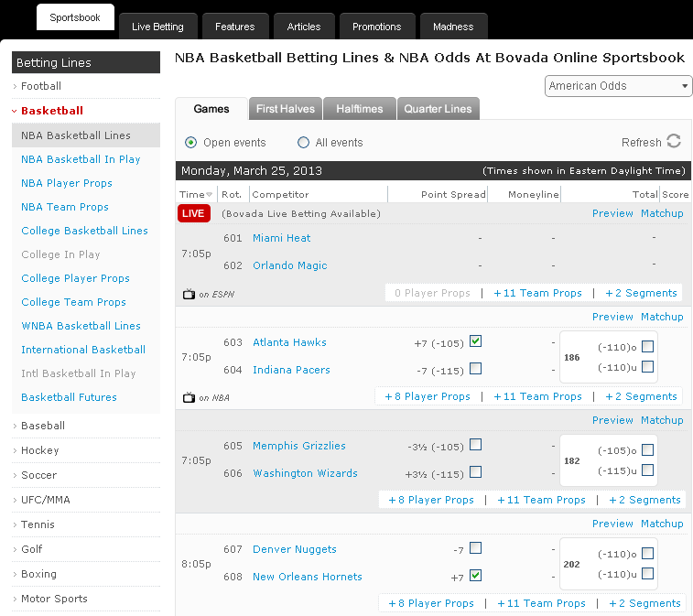Image resolution: width=693 pixels, height=616 pixels.
Task: Open the Live Betting top tab
Action: click(x=157, y=27)
